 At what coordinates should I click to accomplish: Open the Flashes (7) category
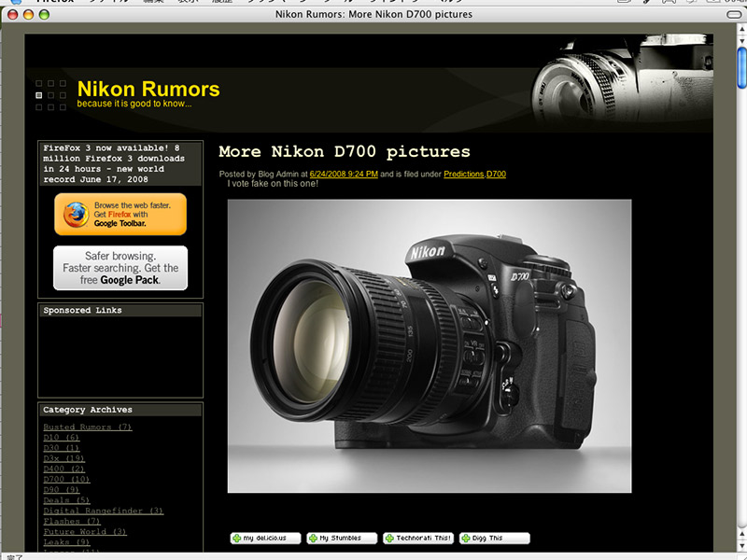click(x=72, y=522)
